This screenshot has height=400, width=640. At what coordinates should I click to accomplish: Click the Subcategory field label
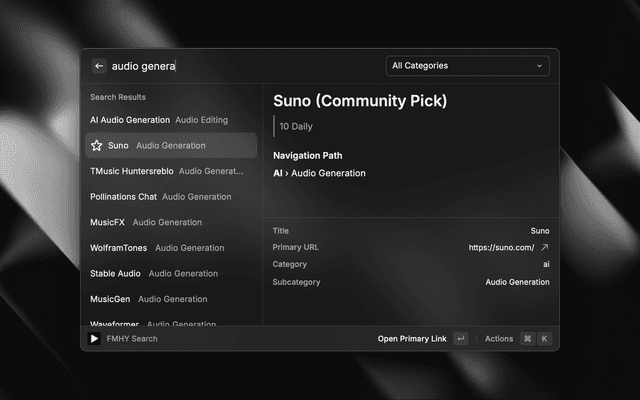click(296, 282)
